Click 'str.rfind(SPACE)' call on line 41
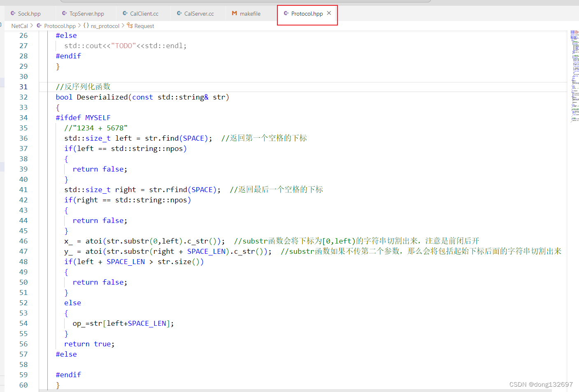 (x=185, y=190)
